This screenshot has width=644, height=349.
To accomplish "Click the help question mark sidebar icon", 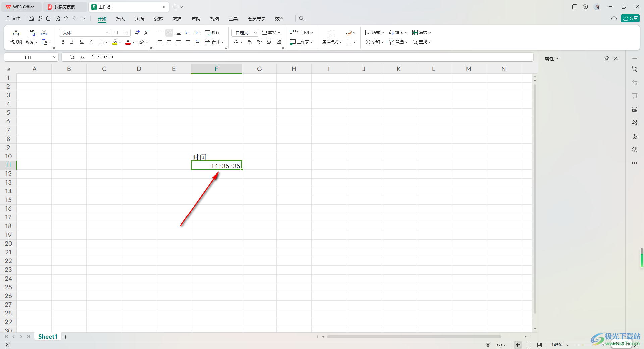I will 635,150.
